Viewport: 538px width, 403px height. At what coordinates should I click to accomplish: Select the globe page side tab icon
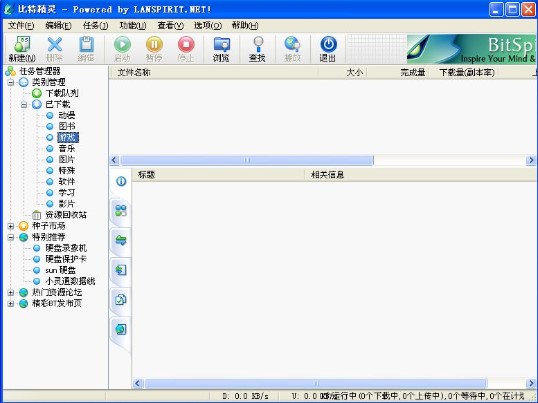pyautogui.click(x=121, y=329)
